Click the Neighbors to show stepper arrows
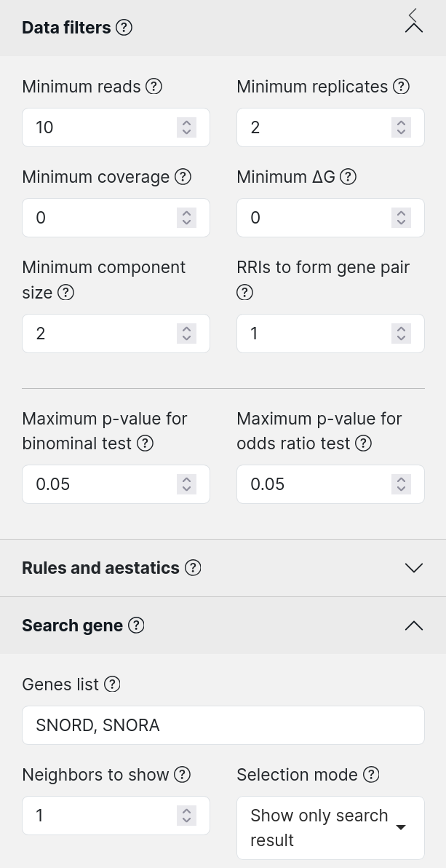Viewport: 446px width, 868px height. pyautogui.click(x=187, y=816)
